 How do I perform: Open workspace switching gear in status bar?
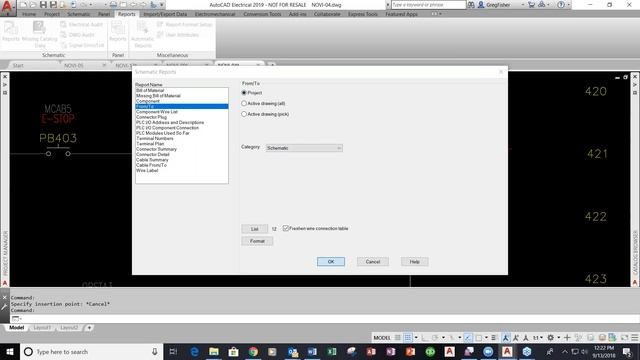551,338
